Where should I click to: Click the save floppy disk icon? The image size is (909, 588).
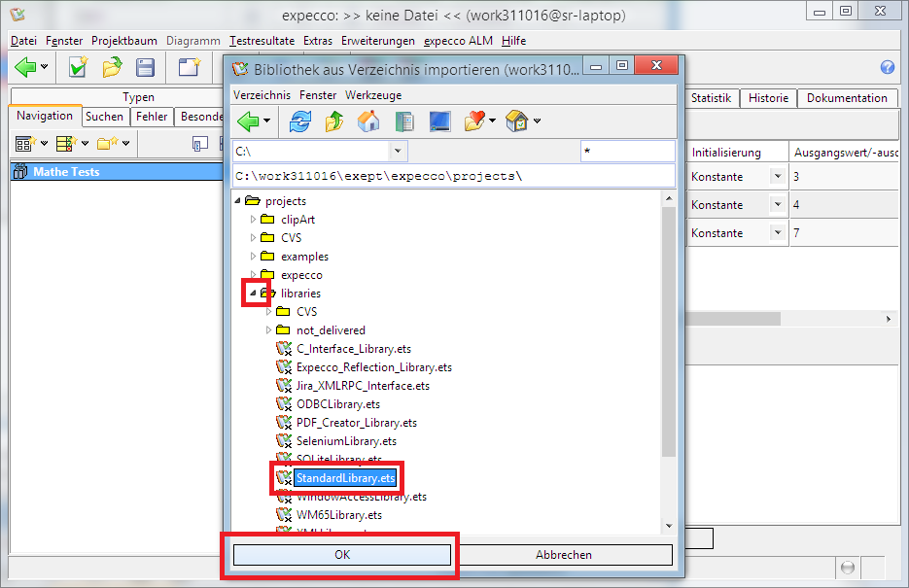(145, 67)
